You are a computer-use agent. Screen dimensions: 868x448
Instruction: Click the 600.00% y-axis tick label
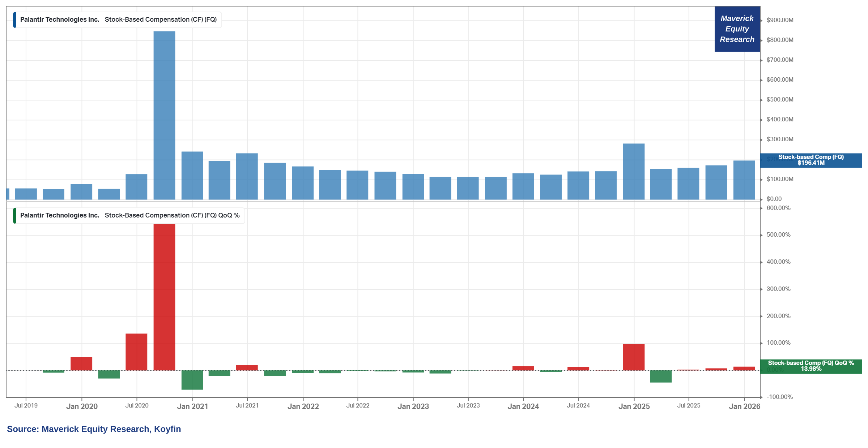click(778, 208)
